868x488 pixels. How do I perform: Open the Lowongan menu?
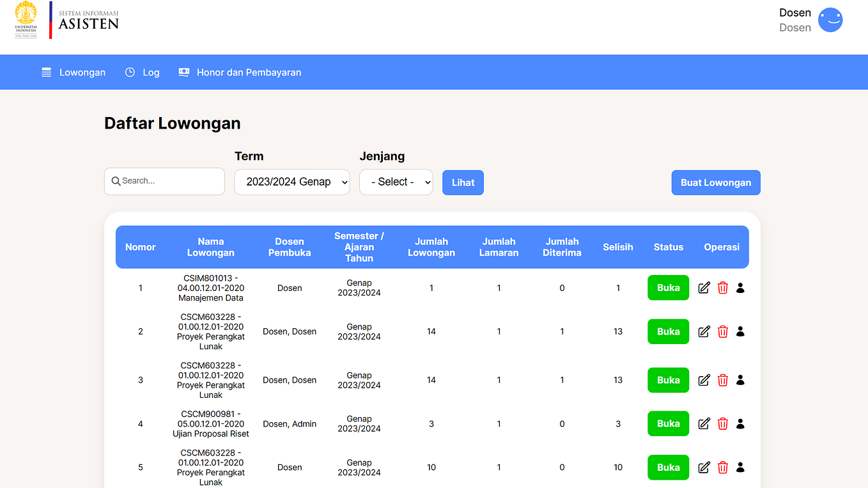tap(74, 72)
